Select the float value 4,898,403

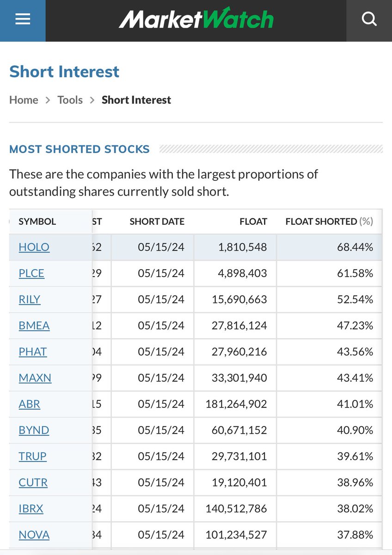pos(243,273)
